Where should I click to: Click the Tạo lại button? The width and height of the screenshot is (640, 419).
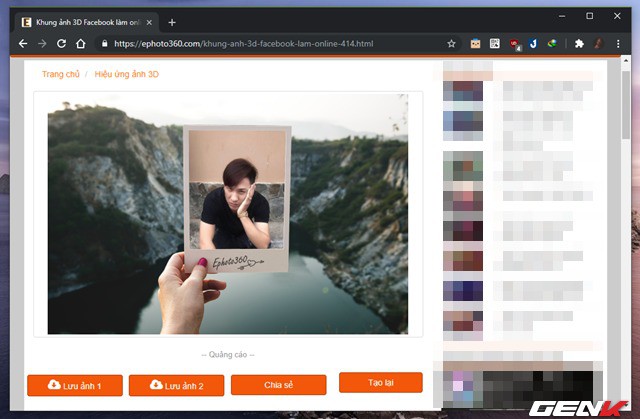tap(381, 383)
